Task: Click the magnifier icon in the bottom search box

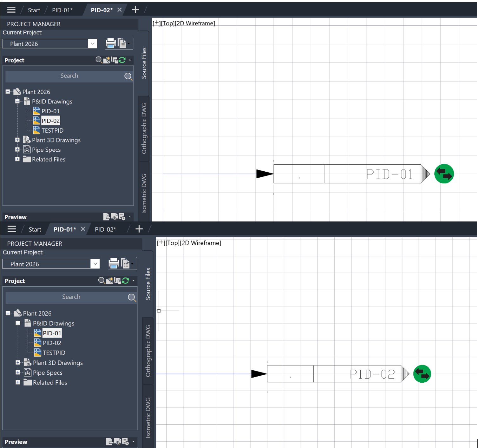Action: pos(132,297)
